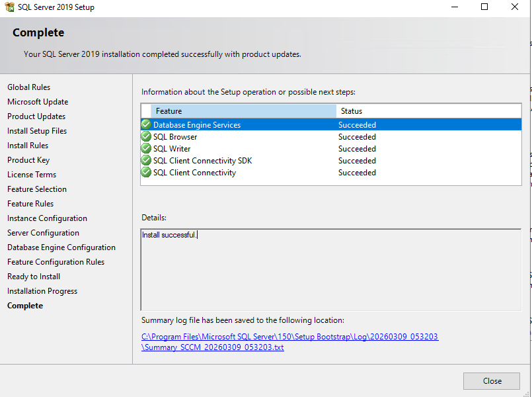Select the SQL Browser row
The image size is (532, 397).
(x=175, y=137)
